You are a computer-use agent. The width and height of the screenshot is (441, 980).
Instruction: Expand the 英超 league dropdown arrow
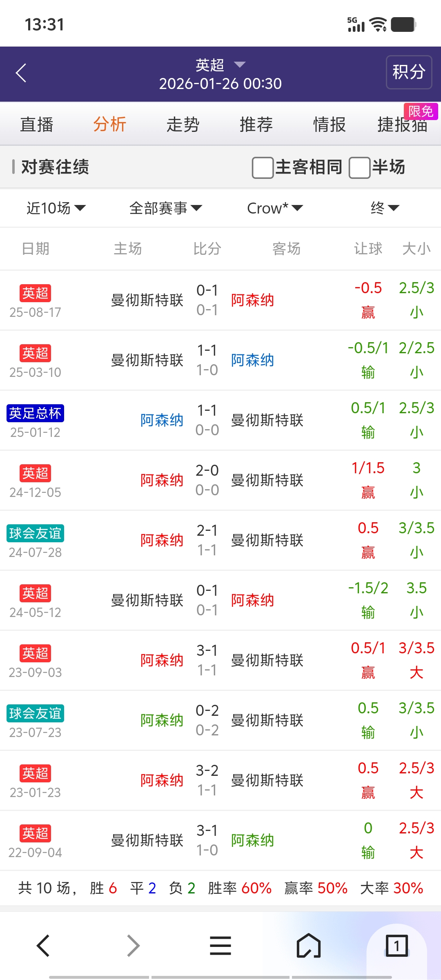pos(240,65)
